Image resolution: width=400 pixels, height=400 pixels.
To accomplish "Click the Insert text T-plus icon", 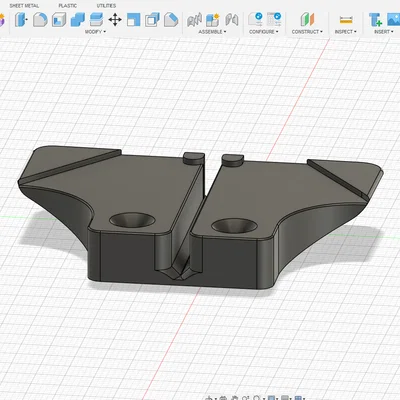I will tap(375, 19).
